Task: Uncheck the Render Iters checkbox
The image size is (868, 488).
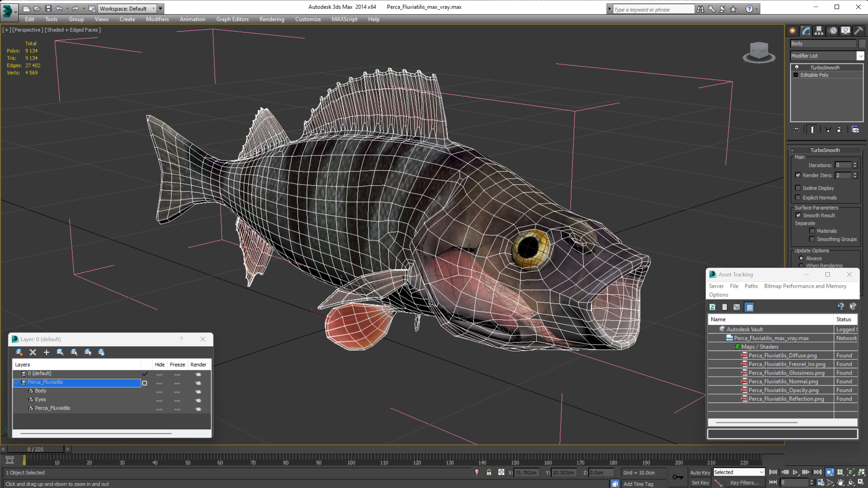Action: point(798,175)
